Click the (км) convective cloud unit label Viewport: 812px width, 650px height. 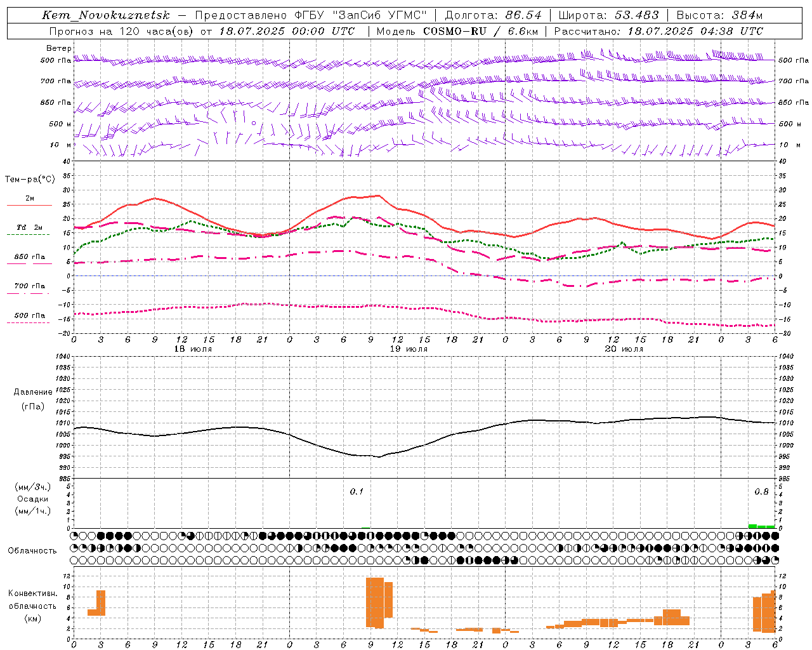pos(32,618)
